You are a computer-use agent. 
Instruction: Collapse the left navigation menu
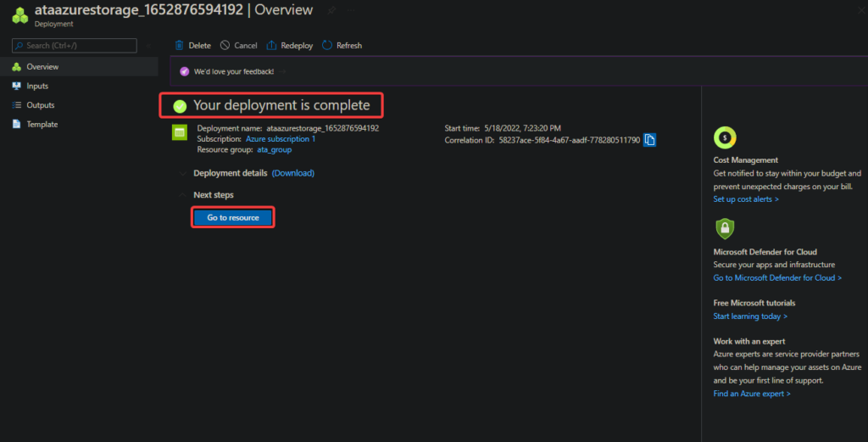pyautogui.click(x=149, y=45)
